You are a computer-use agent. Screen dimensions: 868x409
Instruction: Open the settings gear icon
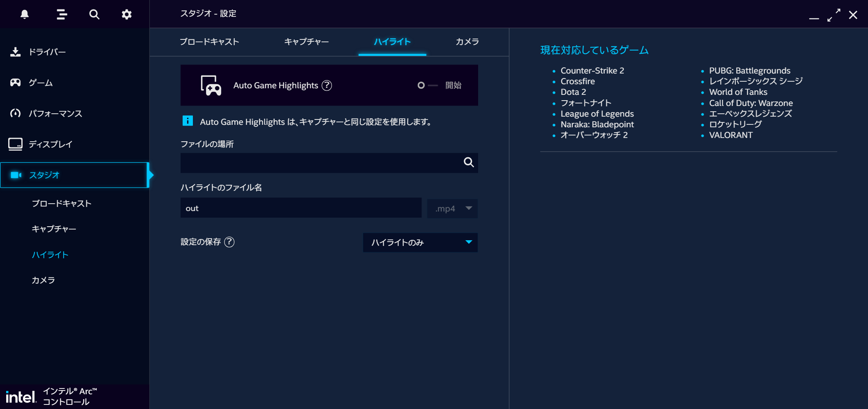[127, 14]
